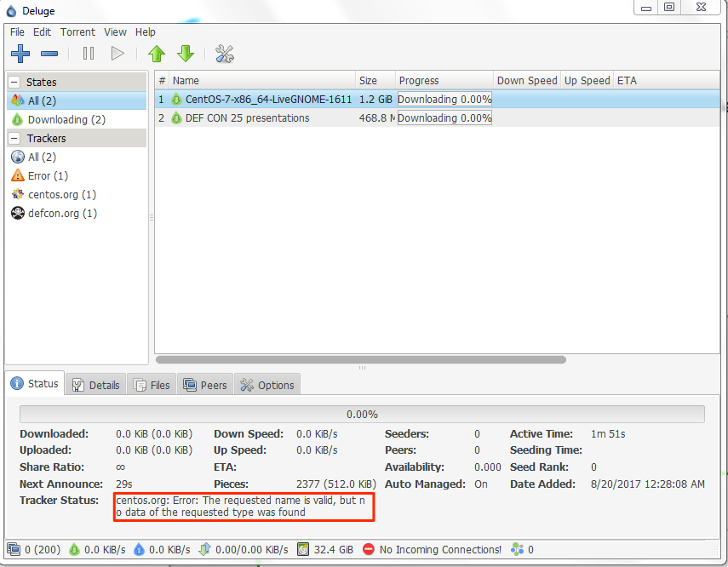728x567 pixels.
Task: Click the CentOS torrent download status icon
Action: [x=176, y=100]
